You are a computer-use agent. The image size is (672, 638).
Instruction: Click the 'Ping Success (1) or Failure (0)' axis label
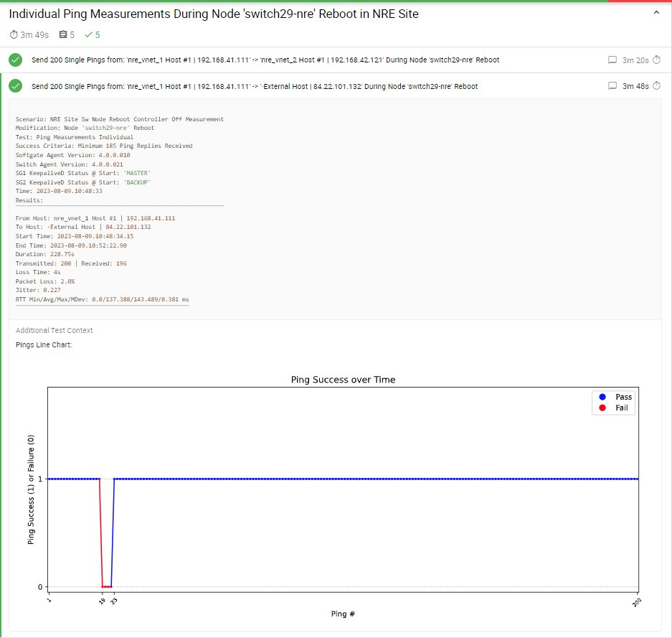(31, 489)
